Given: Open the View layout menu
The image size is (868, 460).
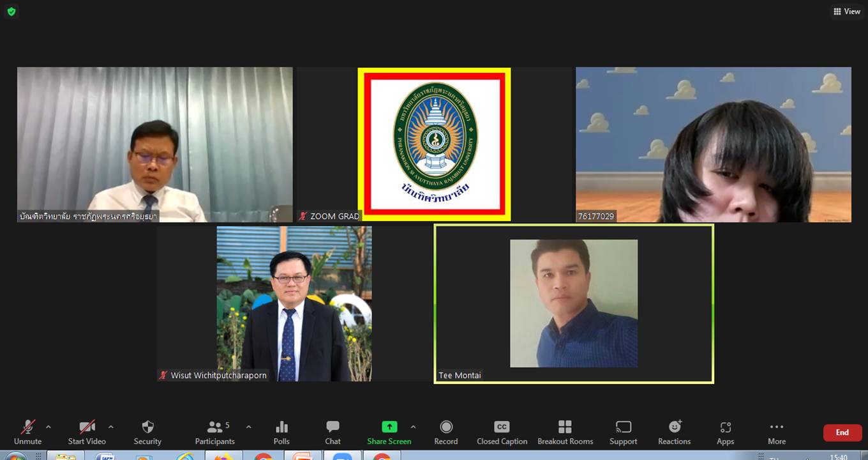Looking at the screenshot, I should coord(847,11).
